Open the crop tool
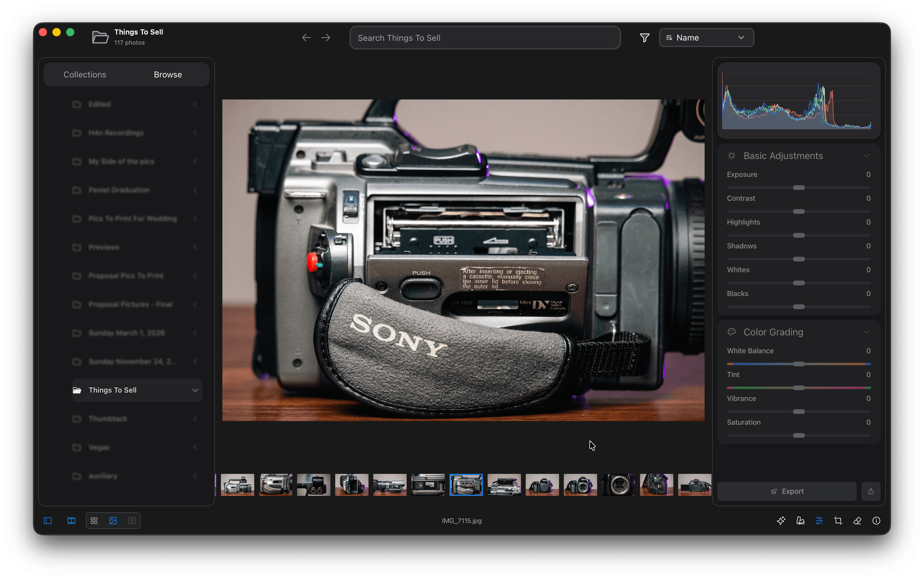The image size is (924, 579). [x=838, y=520]
